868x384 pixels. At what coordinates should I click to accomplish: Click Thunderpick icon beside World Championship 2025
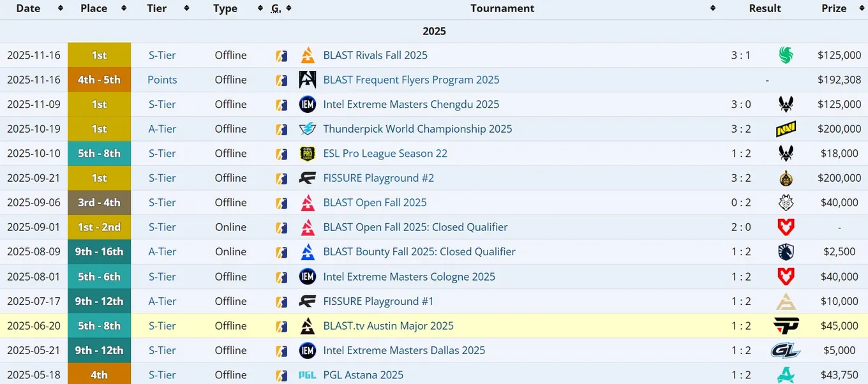pyautogui.click(x=308, y=129)
